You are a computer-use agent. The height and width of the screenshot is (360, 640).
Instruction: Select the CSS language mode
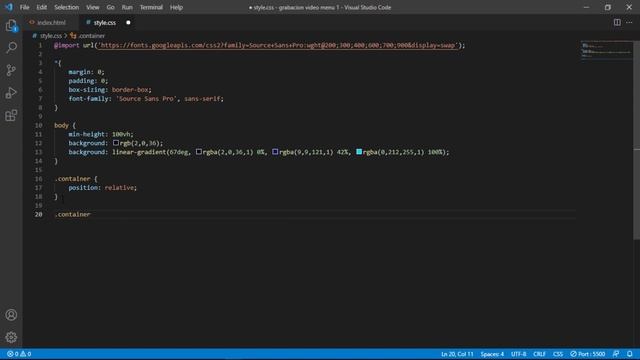click(558, 354)
